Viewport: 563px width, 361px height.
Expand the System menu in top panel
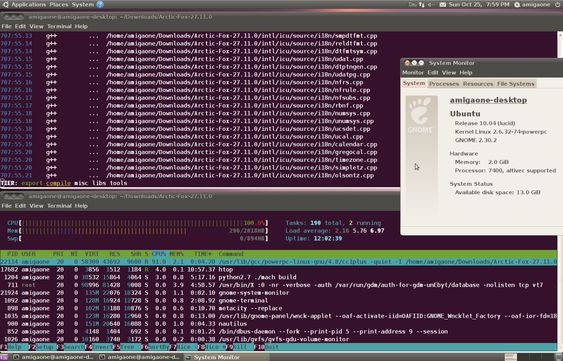[x=83, y=5]
